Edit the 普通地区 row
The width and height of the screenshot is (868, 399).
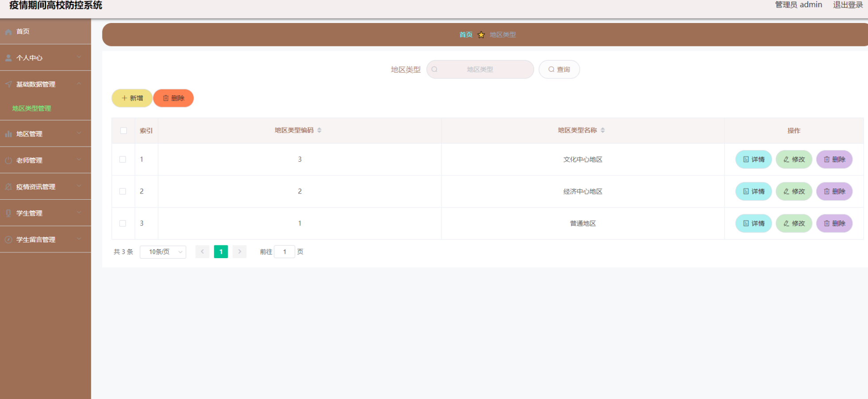[794, 223]
